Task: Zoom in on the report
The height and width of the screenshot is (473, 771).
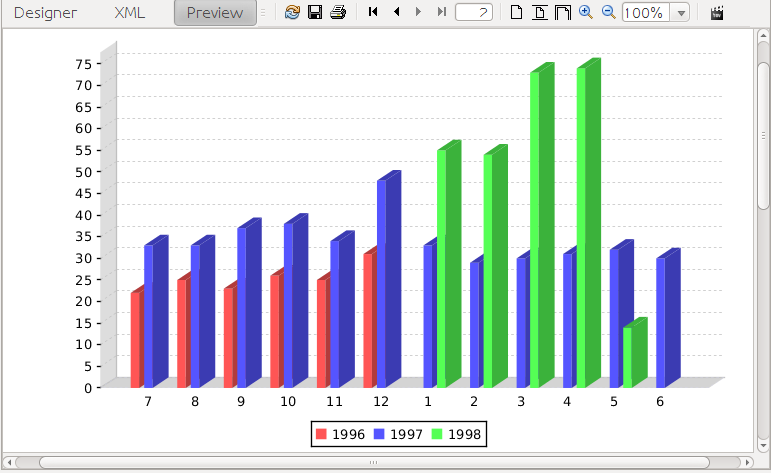Action: click(586, 12)
